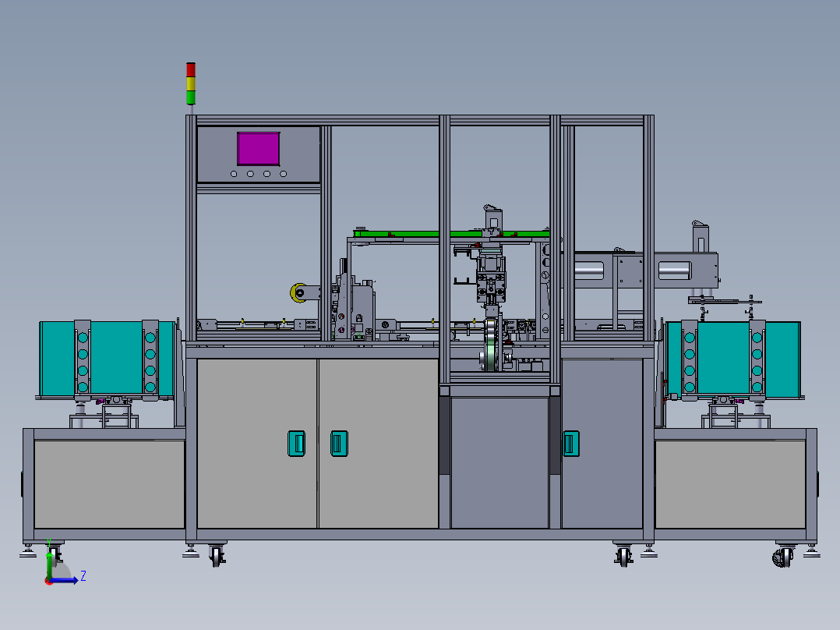
Task: Select the yellow tape reel on the machine
Action: click(298, 292)
